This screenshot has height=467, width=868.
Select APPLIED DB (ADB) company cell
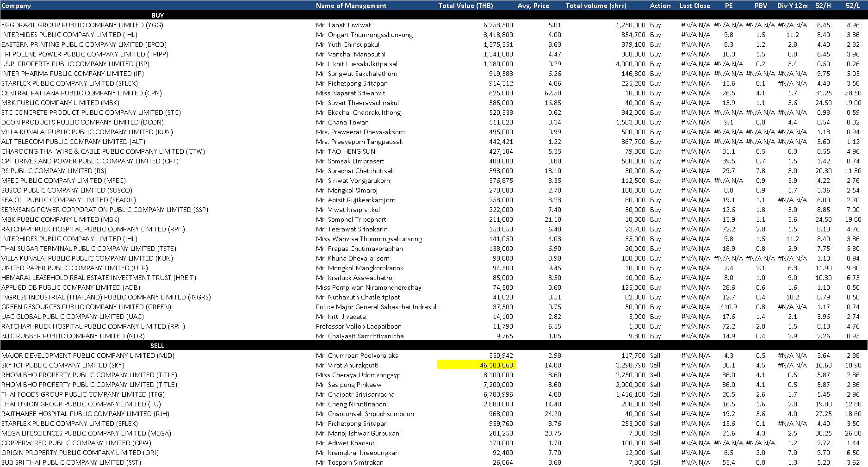[x=70, y=287]
